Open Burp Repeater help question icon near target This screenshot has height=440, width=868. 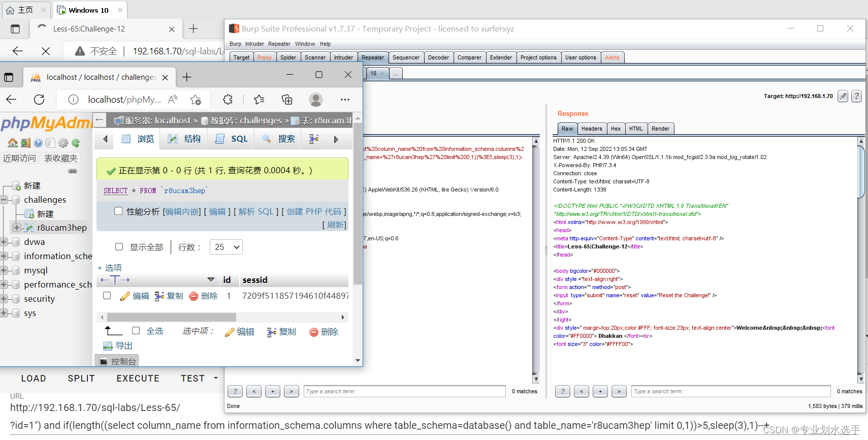pos(856,96)
